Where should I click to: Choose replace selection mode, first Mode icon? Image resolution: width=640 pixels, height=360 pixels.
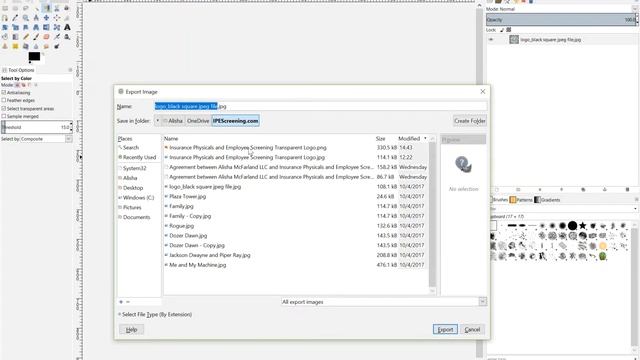(x=17, y=85)
